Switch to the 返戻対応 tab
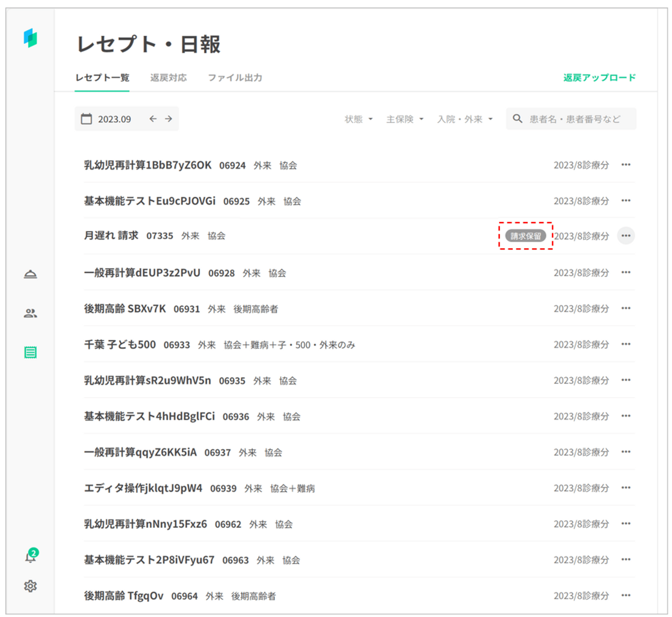Viewport: 672px width, 617px height. point(168,78)
